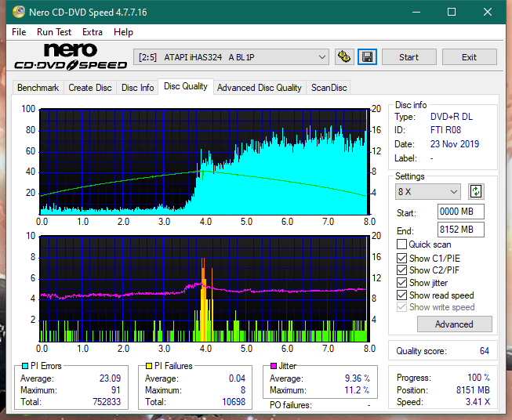Click the magenta Jitter color swatch

(274, 366)
